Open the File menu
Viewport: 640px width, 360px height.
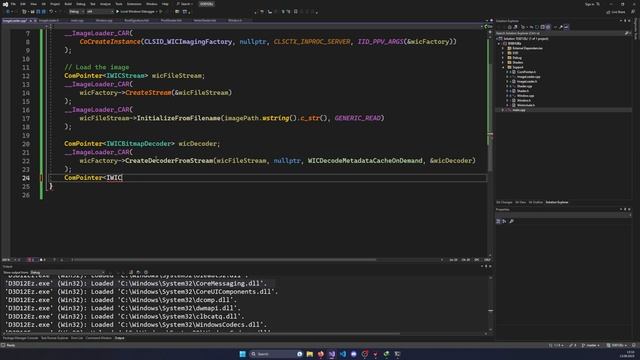coord(13,4)
